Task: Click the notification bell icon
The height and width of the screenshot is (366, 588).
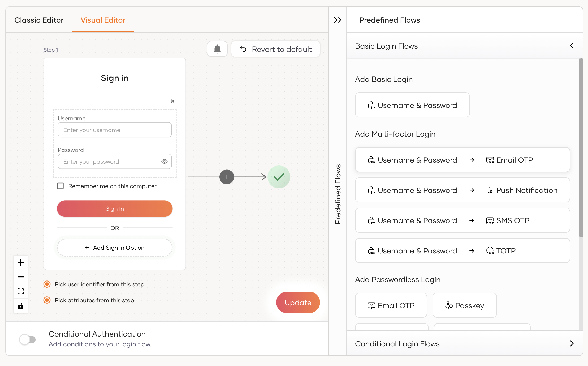Action: (x=217, y=49)
